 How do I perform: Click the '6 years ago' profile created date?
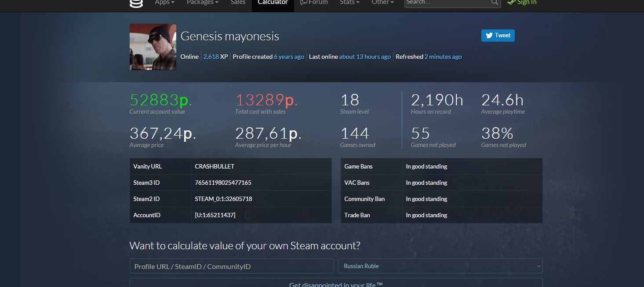pyautogui.click(x=289, y=57)
